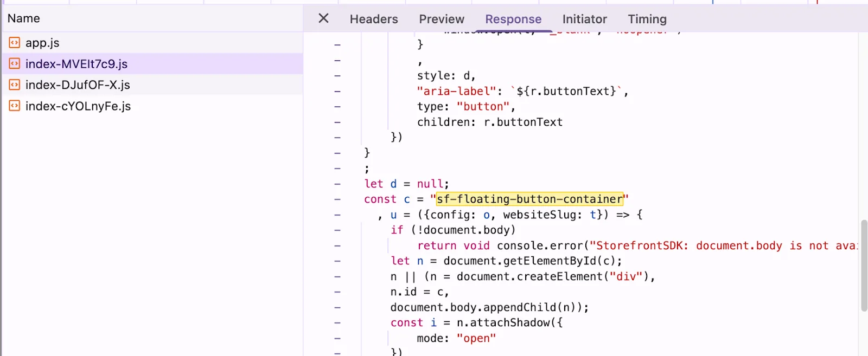This screenshot has height=356, width=868.
Task: Click 'document.getElementById(c)' code line
Action: click(x=506, y=261)
